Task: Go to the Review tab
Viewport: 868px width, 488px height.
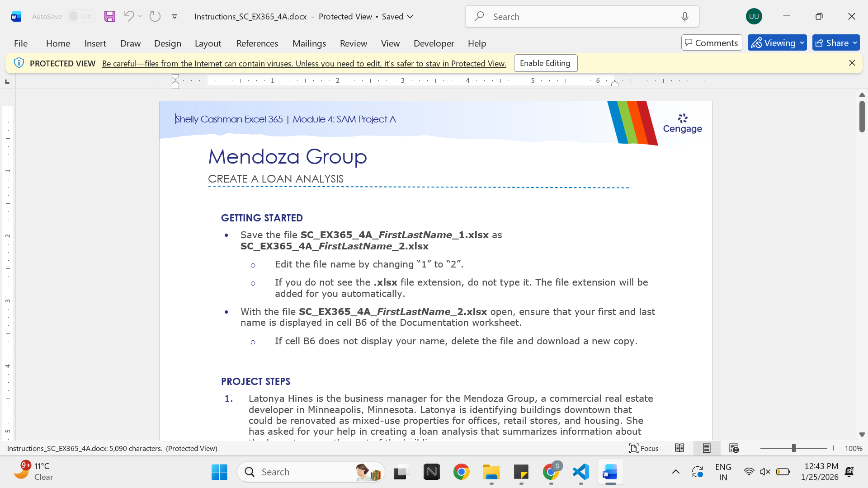Action: (354, 43)
